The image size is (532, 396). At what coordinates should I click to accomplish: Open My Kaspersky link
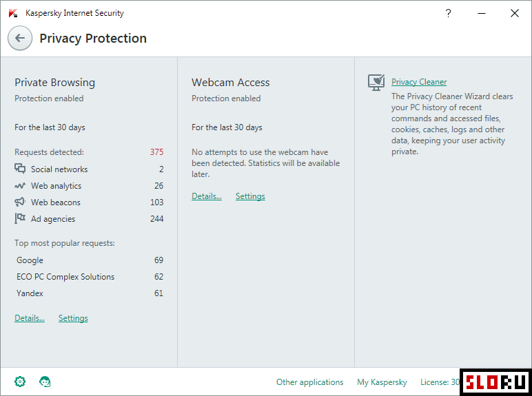(382, 382)
